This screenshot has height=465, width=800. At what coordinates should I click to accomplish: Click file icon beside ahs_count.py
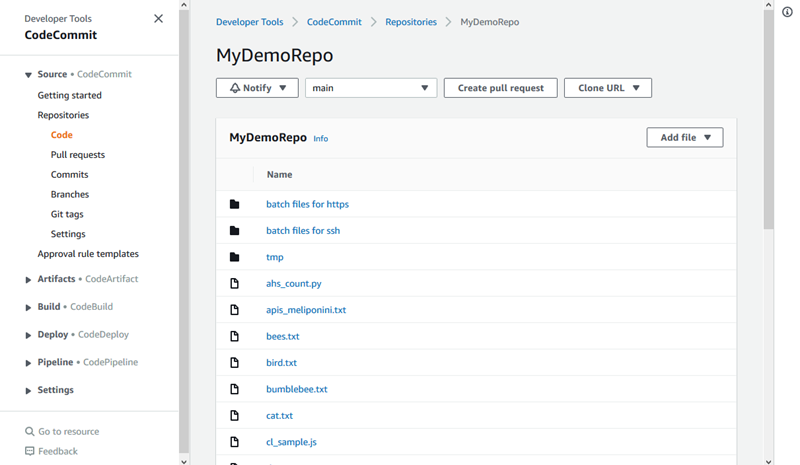235,284
